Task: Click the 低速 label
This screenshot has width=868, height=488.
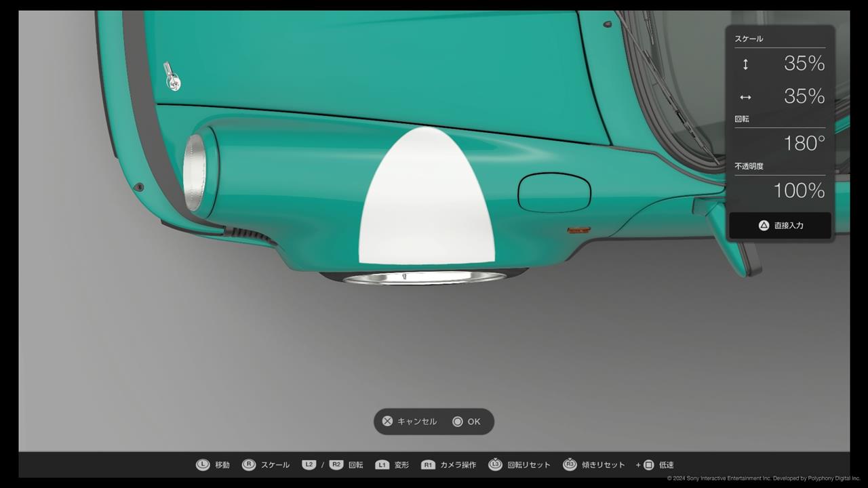Action: [x=667, y=465]
